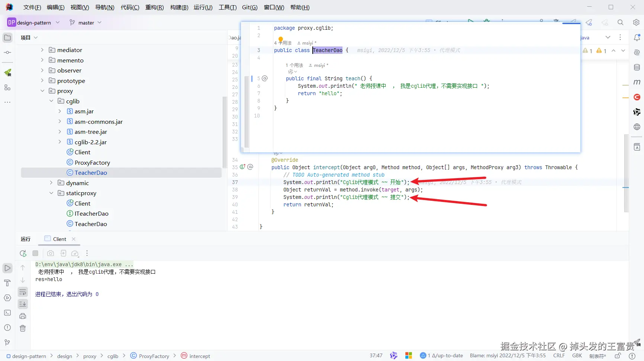Viewport: 644px width, 361px height.
Task: Collapse the proxy folder
Action: pyautogui.click(x=42, y=91)
